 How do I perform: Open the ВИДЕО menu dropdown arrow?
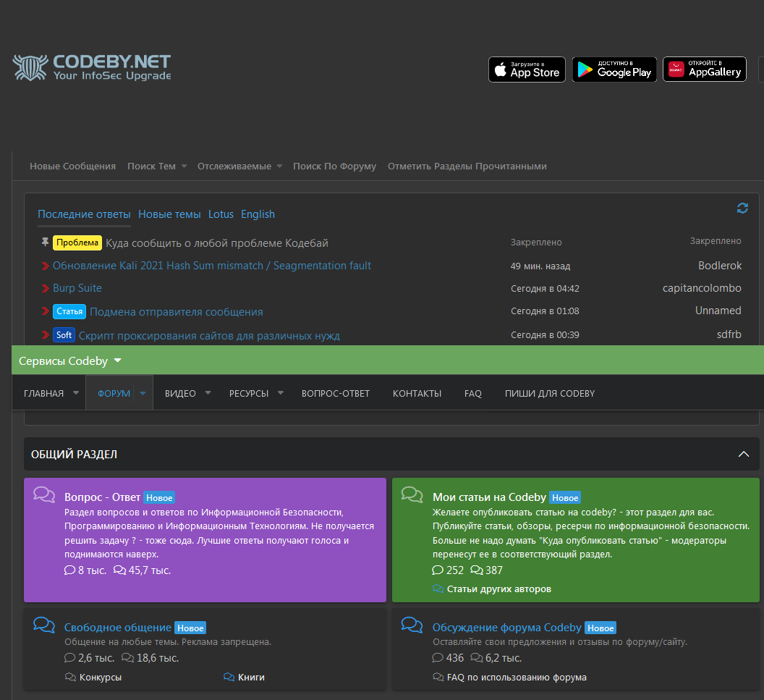click(208, 392)
